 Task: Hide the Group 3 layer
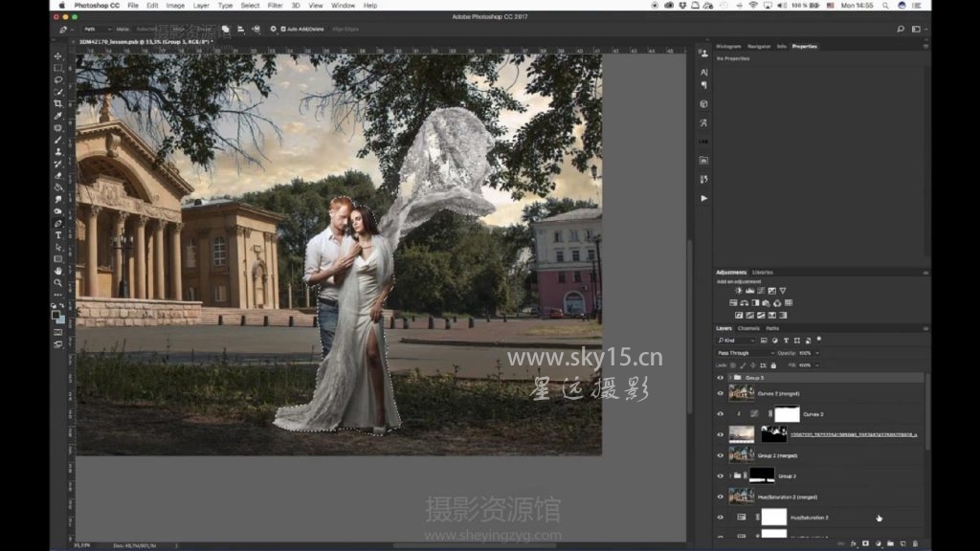pyautogui.click(x=720, y=378)
